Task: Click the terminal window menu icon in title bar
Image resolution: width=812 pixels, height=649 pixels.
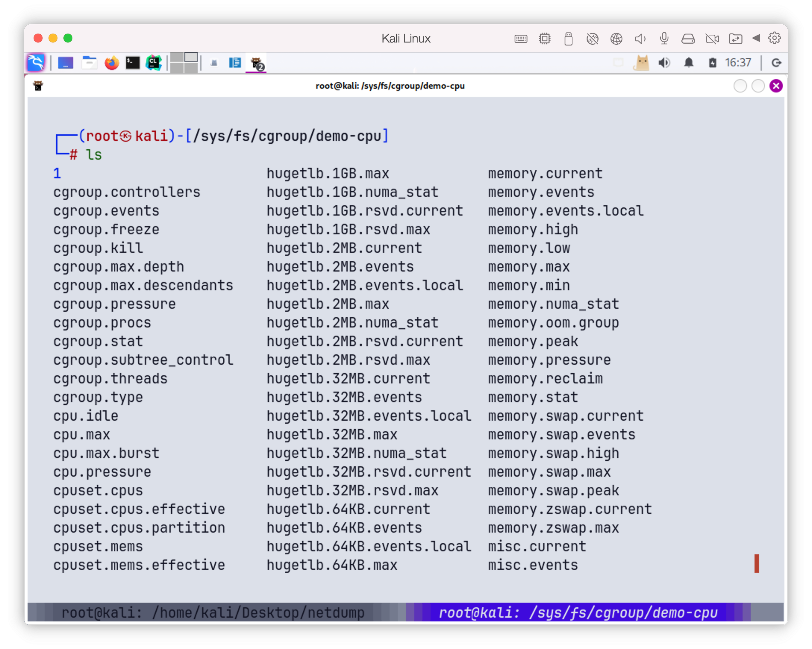Action: coord(38,86)
